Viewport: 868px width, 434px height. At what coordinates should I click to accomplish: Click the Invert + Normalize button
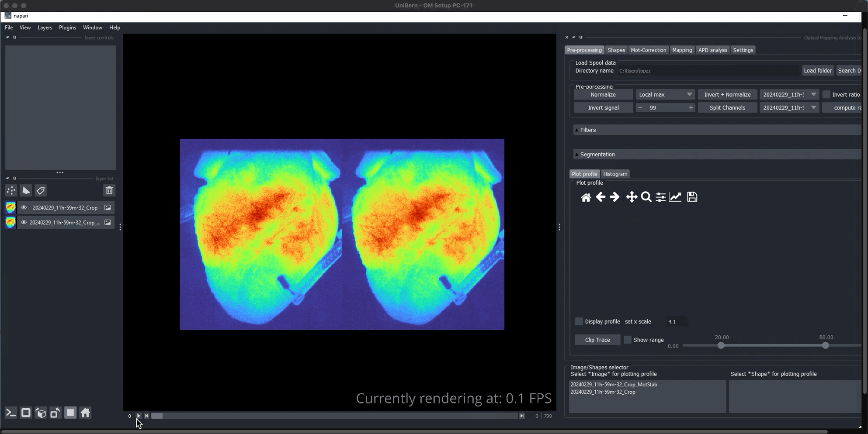pyautogui.click(x=727, y=95)
